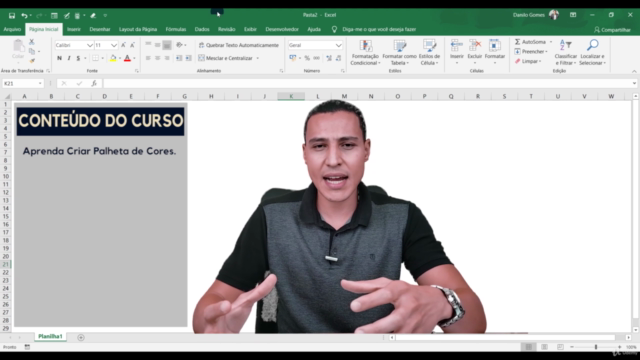Open Formatar cells menu

point(495,51)
